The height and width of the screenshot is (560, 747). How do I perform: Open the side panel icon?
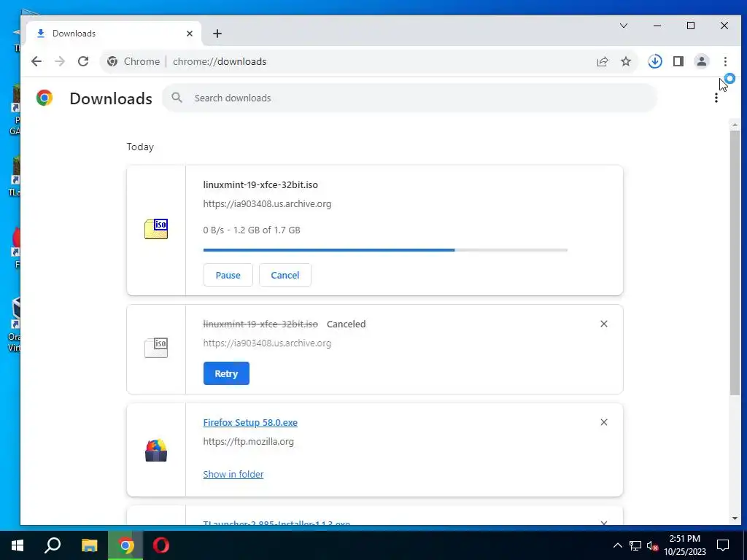pyautogui.click(x=678, y=61)
